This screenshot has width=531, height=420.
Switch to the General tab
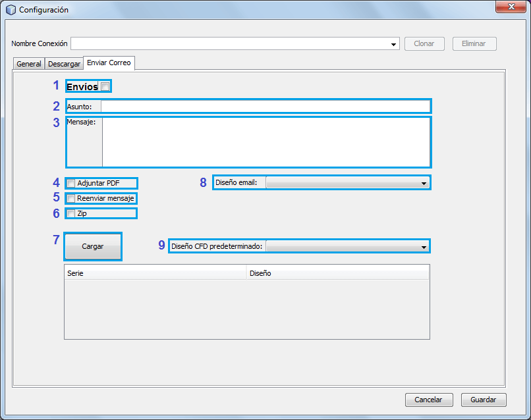(29, 64)
